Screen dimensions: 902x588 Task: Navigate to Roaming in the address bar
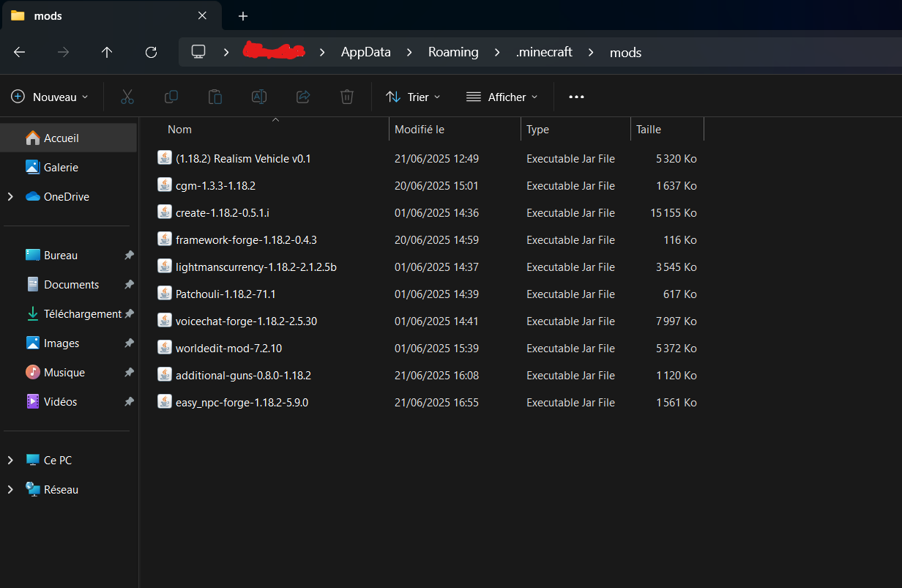[453, 52]
